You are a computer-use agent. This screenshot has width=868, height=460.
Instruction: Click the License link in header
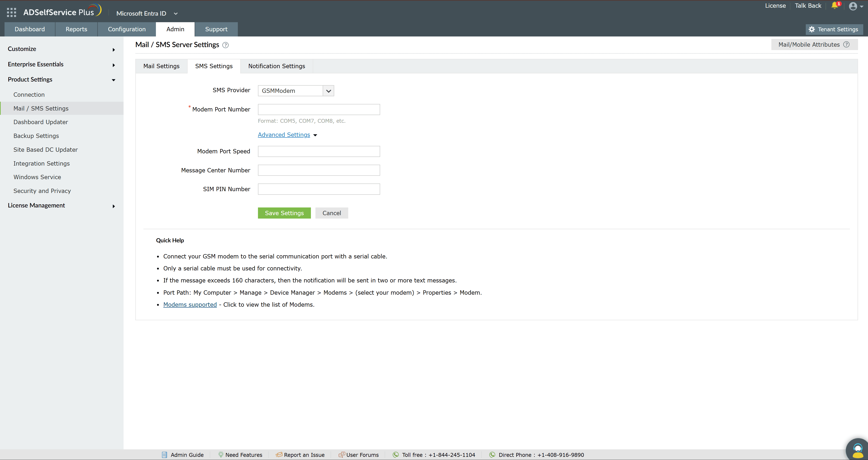pos(775,6)
